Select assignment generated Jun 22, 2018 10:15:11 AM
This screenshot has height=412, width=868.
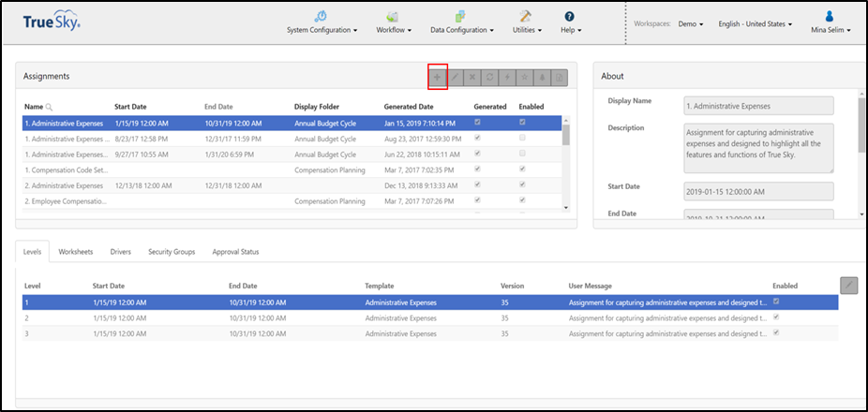pos(292,154)
